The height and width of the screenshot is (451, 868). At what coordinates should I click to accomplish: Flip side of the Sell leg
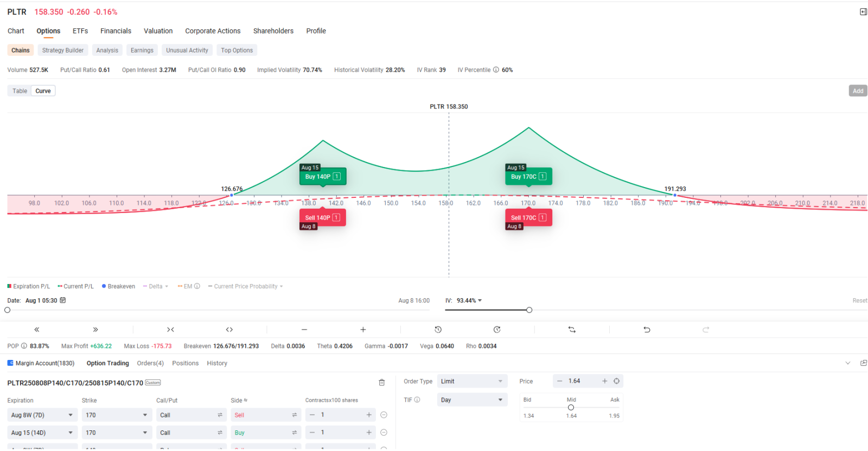(x=295, y=415)
